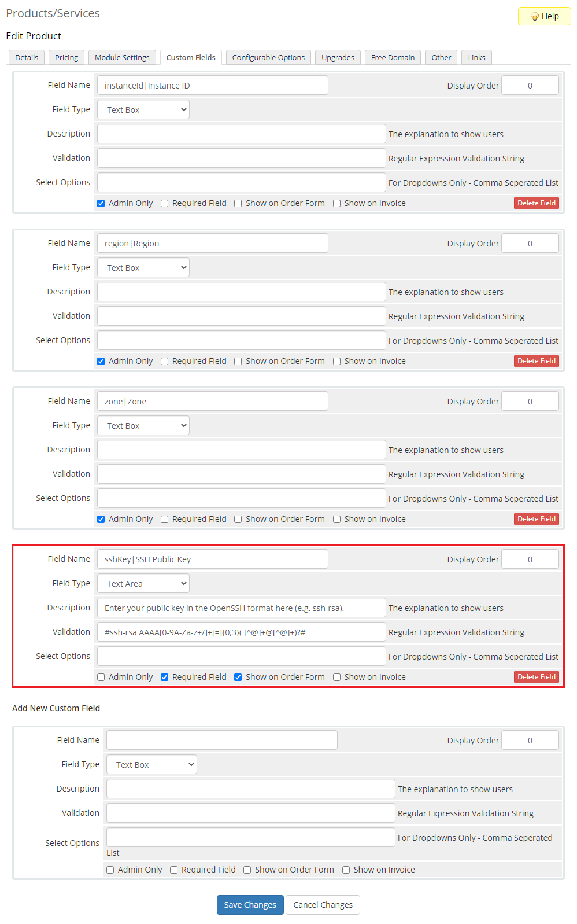Click sshKey Description input with OpenSSH text
The height and width of the screenshot is (924, 577).
[241, 608]
